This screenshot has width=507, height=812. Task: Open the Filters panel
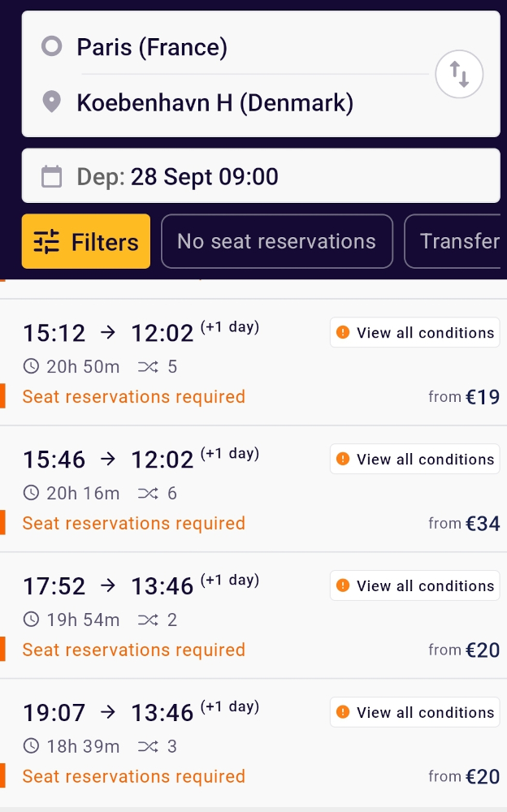[86, 241]
